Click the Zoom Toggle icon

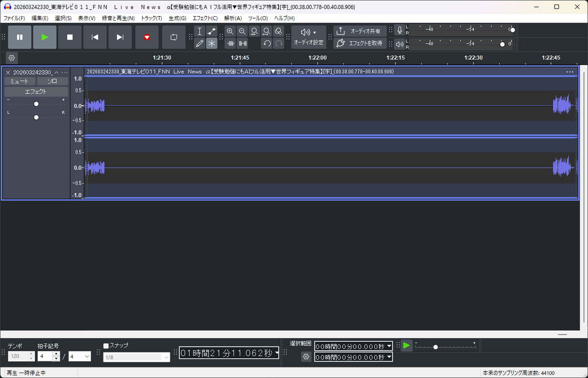click(278, 31)
